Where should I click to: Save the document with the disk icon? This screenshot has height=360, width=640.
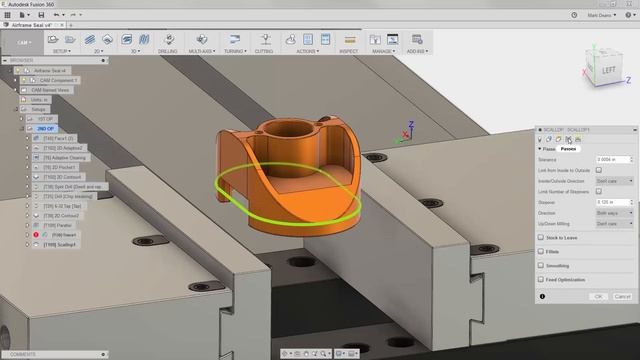pos(41,15)
